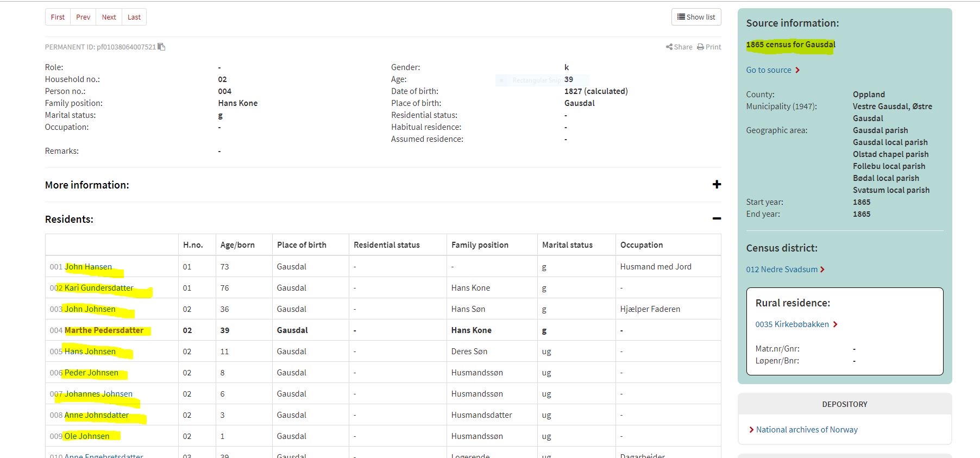Copy the permanent ID with clipboard icon
Screen dimensions: 980x458
[x=161, y=47]
